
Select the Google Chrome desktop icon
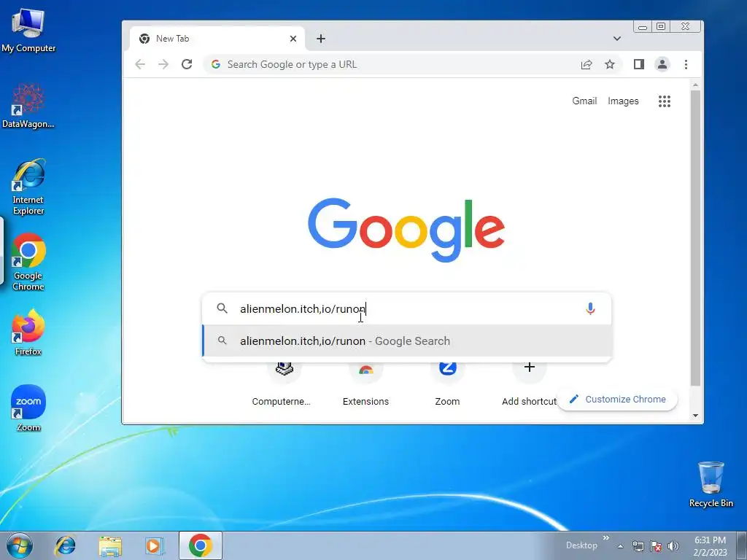pos(28,262)
